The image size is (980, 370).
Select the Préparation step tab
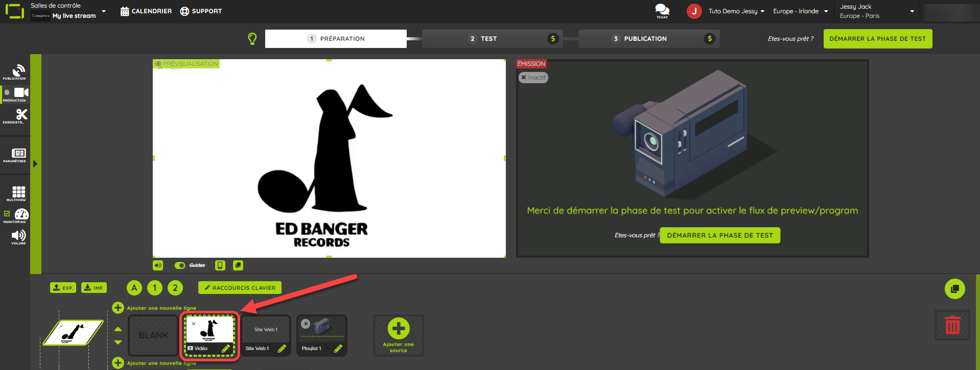(x=336, y=39)
